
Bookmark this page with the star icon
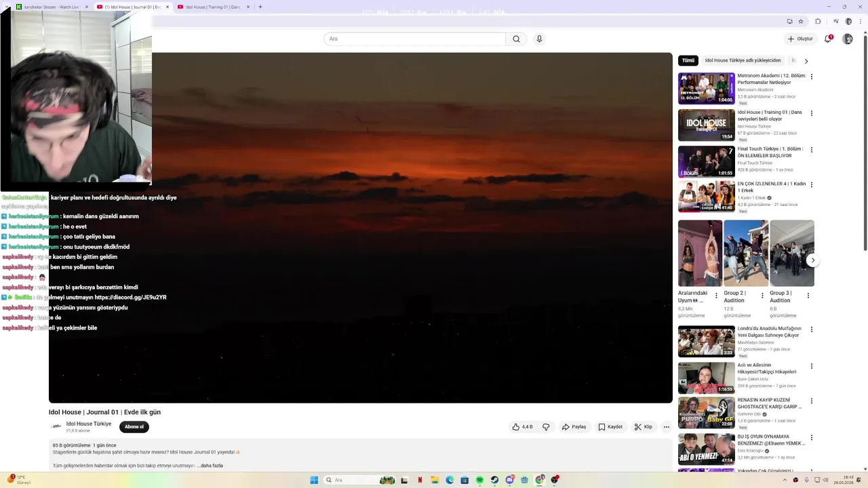coord(800,22)
